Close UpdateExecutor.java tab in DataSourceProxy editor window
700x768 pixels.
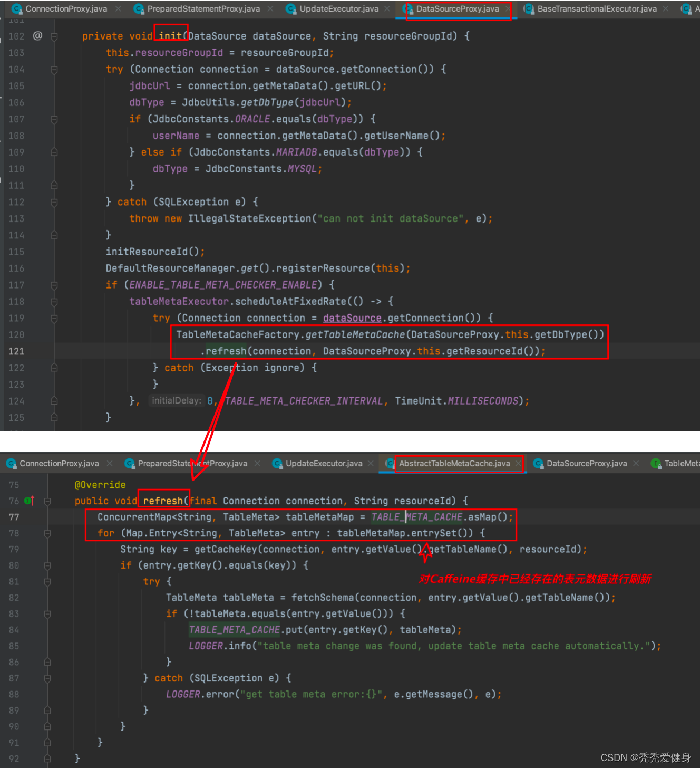click(x=388, y=9)
